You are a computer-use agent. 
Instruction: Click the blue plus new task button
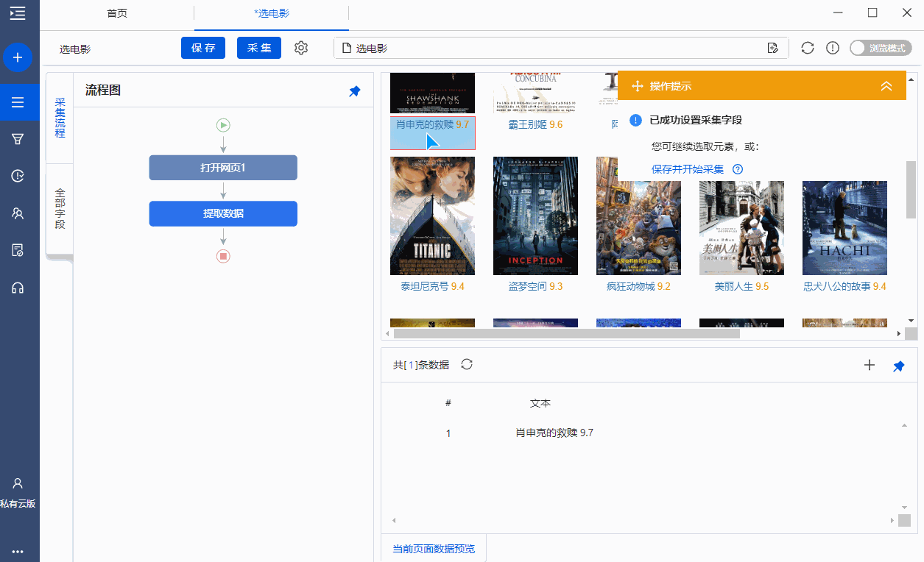coord(18,57)
